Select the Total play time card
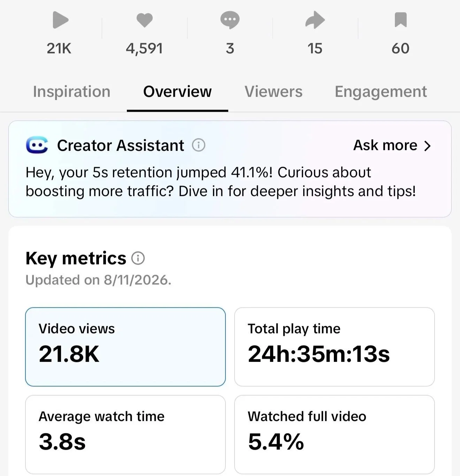460x476 pixels. pyautogui.click(x=335, y=347)
